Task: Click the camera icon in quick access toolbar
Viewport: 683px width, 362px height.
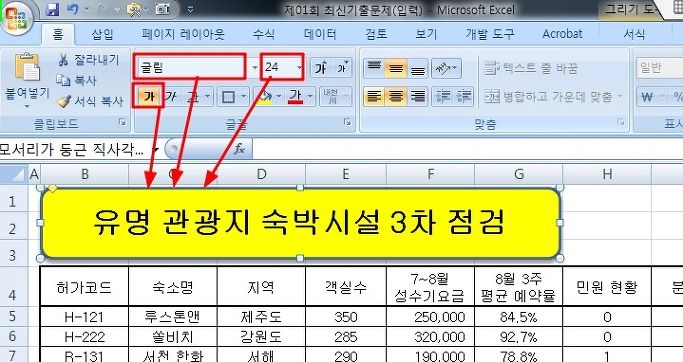Action: 162,9
